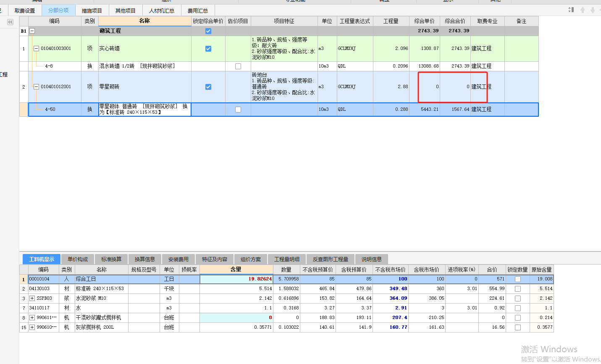Click the move down arrow icon

pos(593,10)
